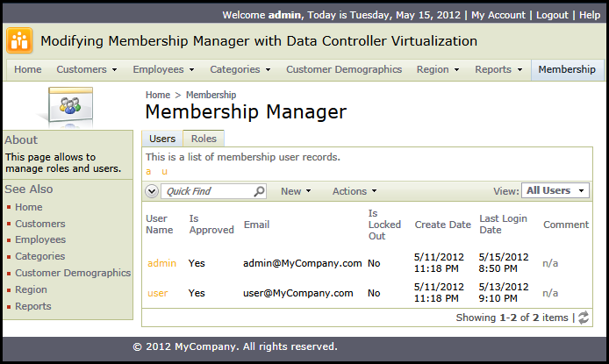Filter users by letter a

pos(148,172)
